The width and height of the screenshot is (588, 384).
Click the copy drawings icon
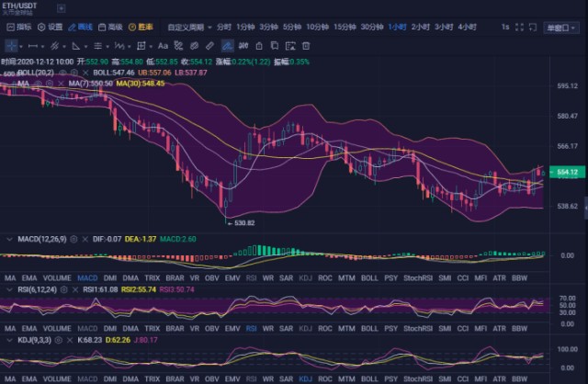[275, 46]
